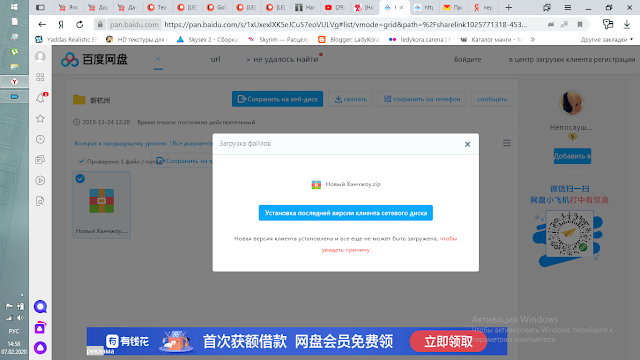
Task: Open the Каталог манги bookmark
Action: coord(491,40)
